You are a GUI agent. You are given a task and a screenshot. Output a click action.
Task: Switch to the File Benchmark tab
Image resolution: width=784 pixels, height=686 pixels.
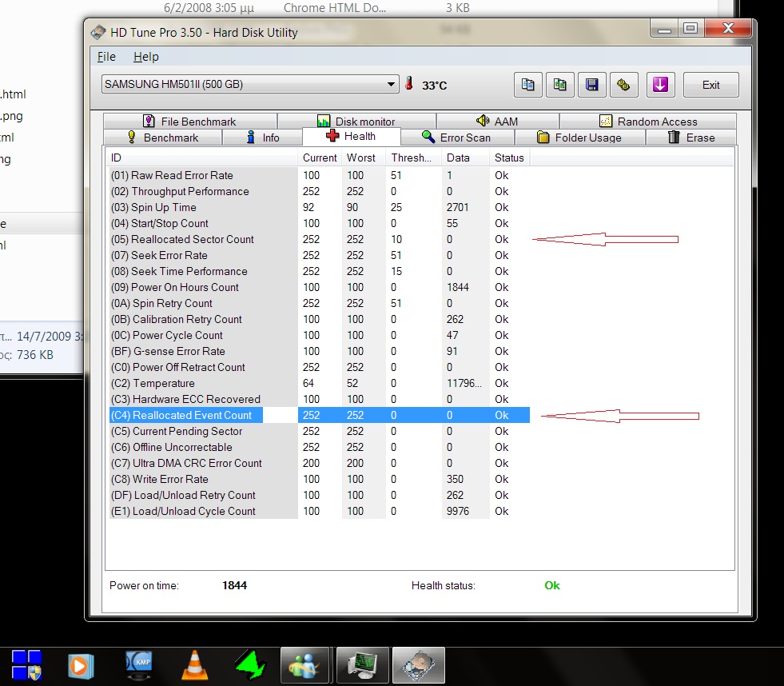tap(190, 121)
